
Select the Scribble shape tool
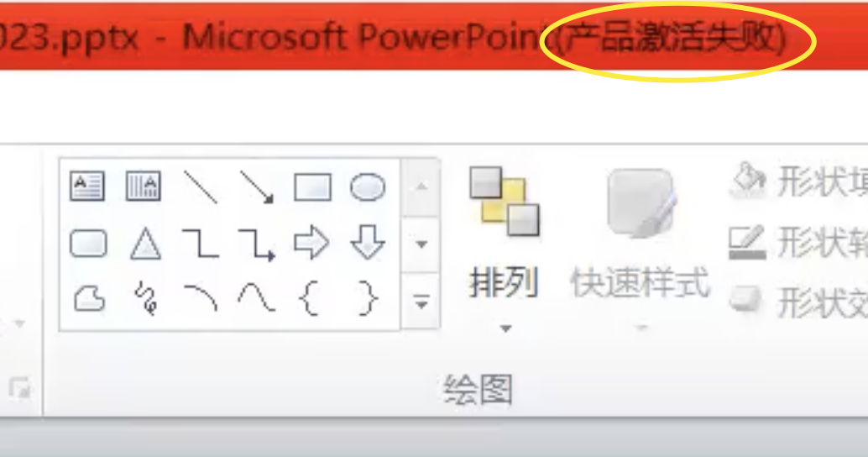146,298
